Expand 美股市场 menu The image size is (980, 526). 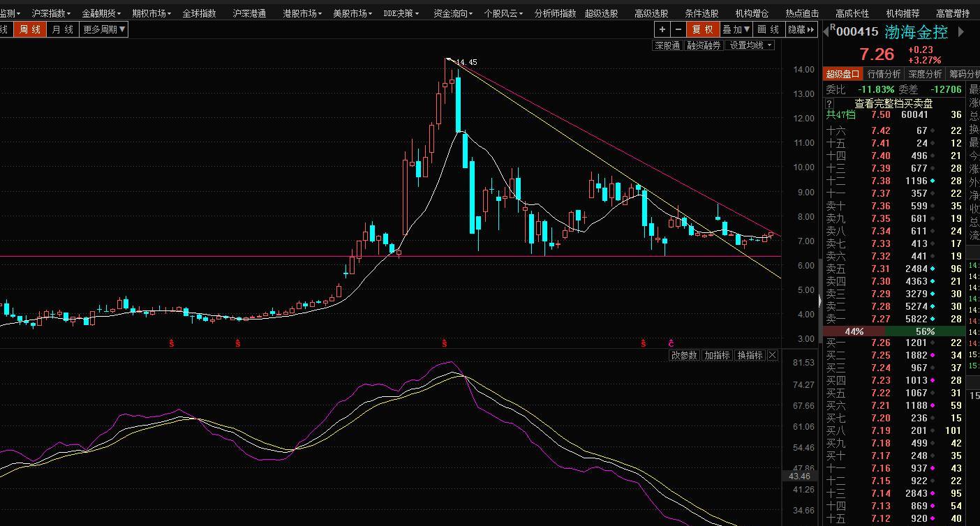click(352, 13)
